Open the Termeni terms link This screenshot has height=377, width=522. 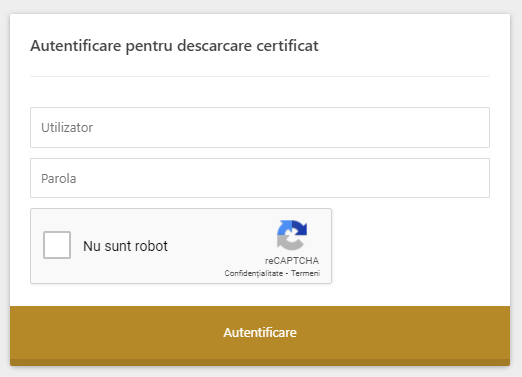pyautogui.click(x=305, y=273)
